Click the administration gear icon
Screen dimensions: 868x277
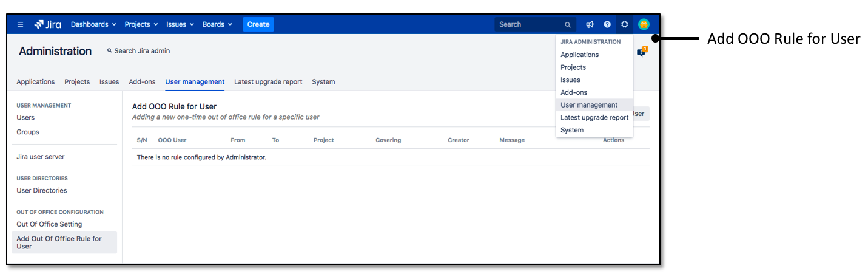(x=624, y=24)
